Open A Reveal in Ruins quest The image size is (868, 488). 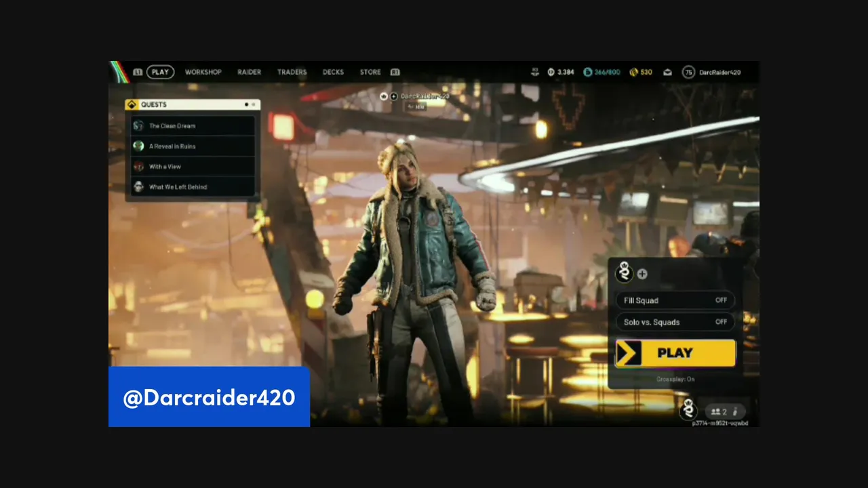coord(193,146)
